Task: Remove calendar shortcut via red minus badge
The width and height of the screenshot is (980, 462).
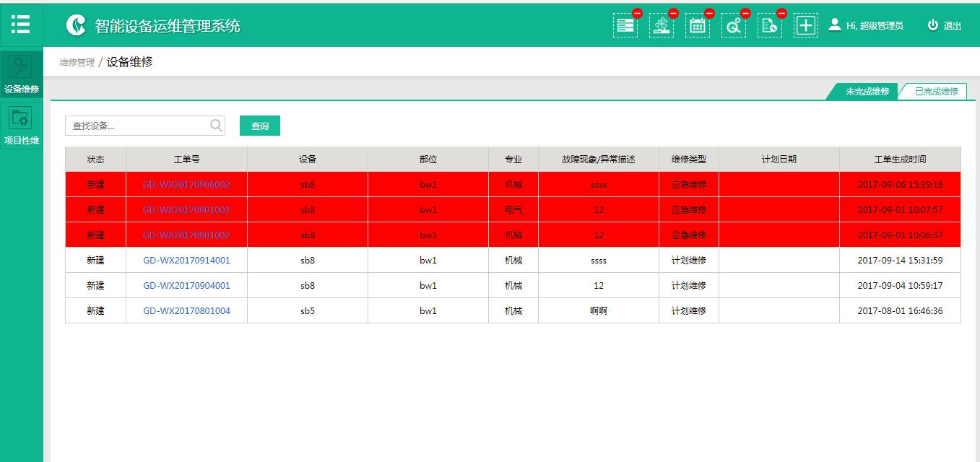Action: [710, 13]
